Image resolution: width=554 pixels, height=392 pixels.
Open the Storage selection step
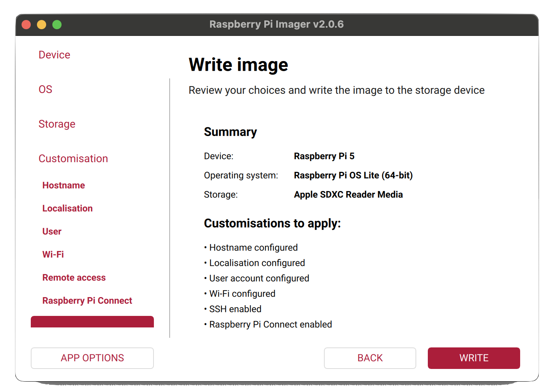[x=57, y=124]
